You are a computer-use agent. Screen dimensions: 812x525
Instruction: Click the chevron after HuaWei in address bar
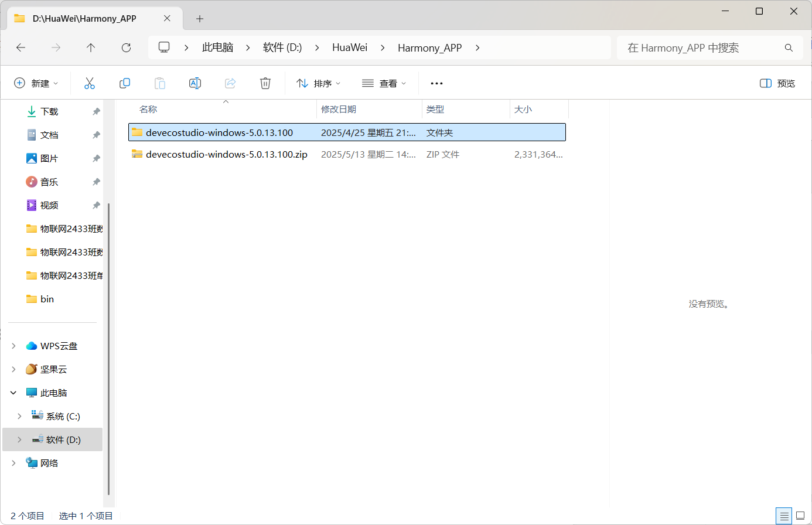point(383,47)
